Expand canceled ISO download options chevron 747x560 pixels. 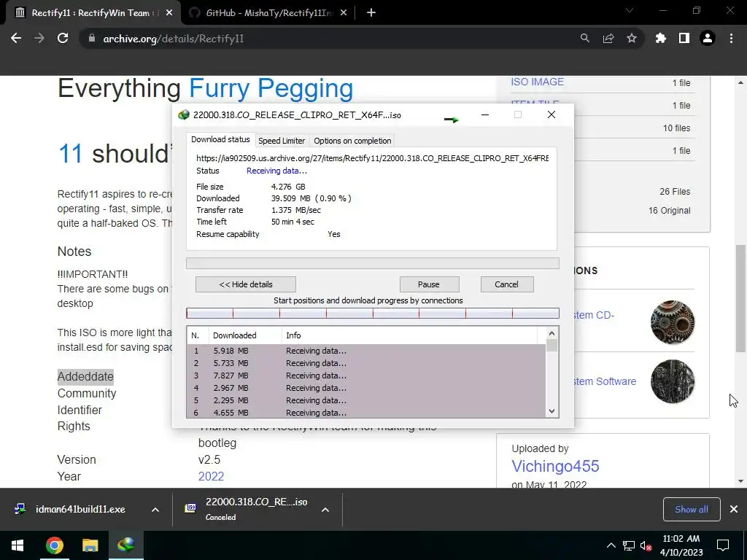coord(325,510)
